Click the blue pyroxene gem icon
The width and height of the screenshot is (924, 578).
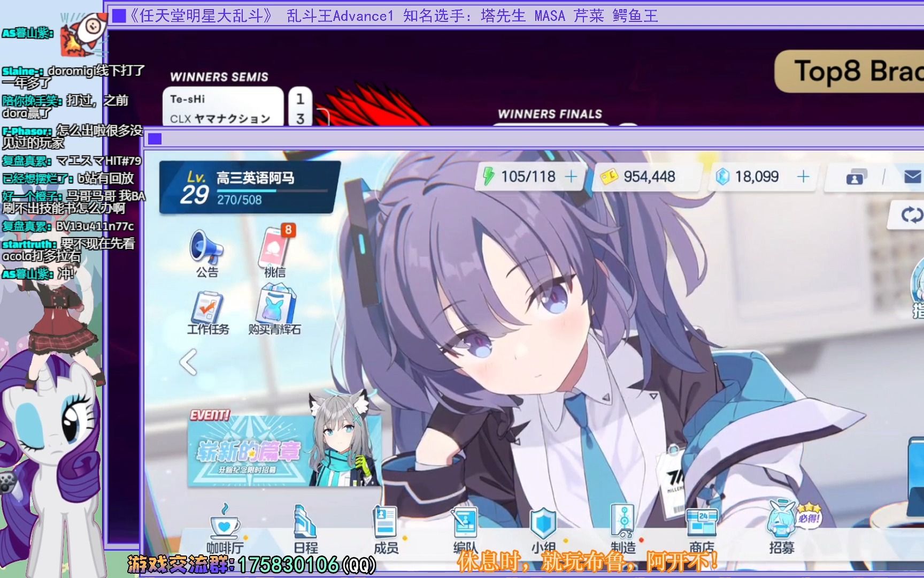pyautogui.click(x=722, y=177)
